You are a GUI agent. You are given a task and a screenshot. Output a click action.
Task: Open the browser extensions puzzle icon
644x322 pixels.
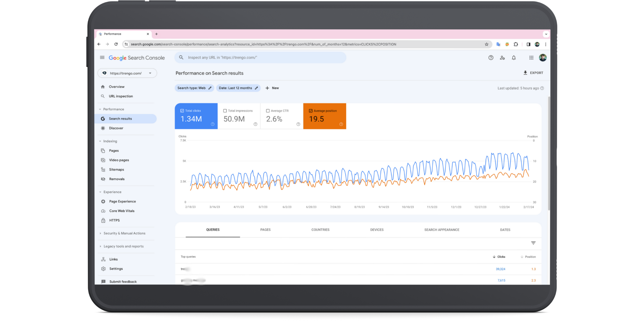[516, 44]
